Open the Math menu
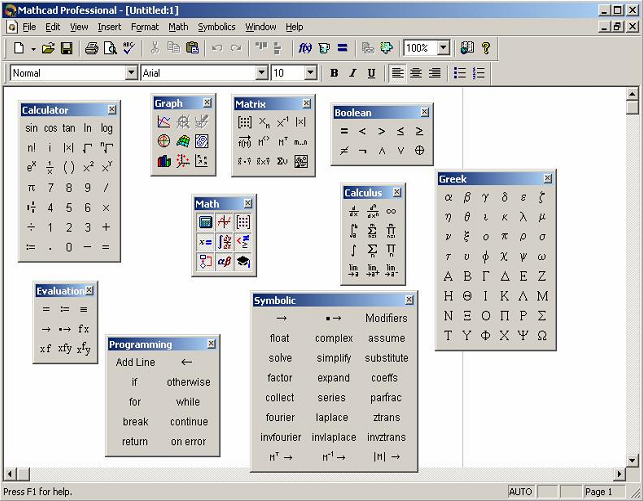 coord(178,27)
